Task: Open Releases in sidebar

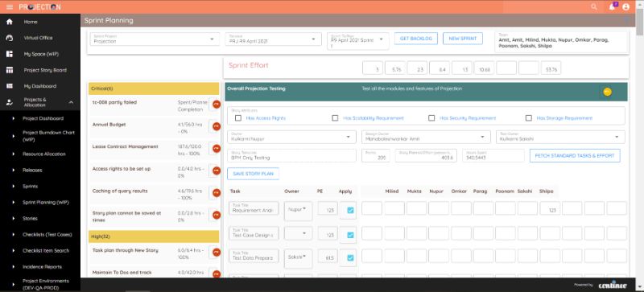Action: (32, 170)
